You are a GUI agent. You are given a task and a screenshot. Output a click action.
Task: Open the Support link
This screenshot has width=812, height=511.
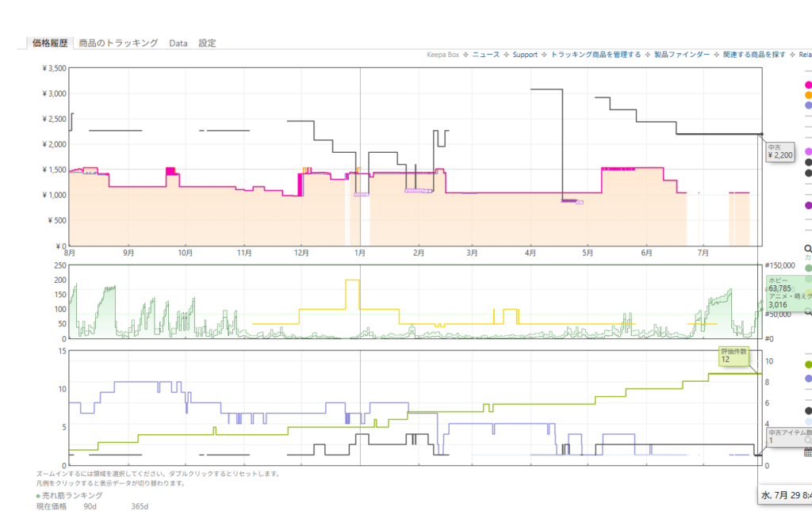pos(525,55)
